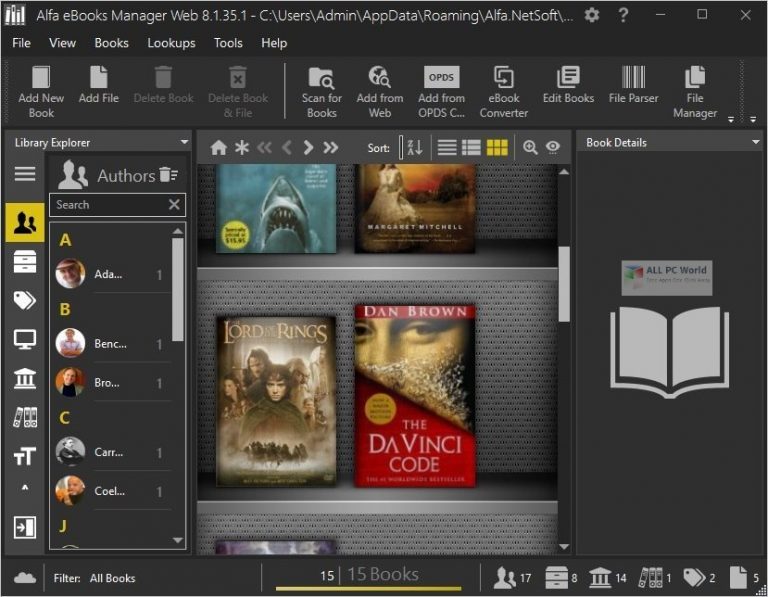This screenshot has height=597, width=768.
Task: Open the Help menu
Action: coord(274,43)
